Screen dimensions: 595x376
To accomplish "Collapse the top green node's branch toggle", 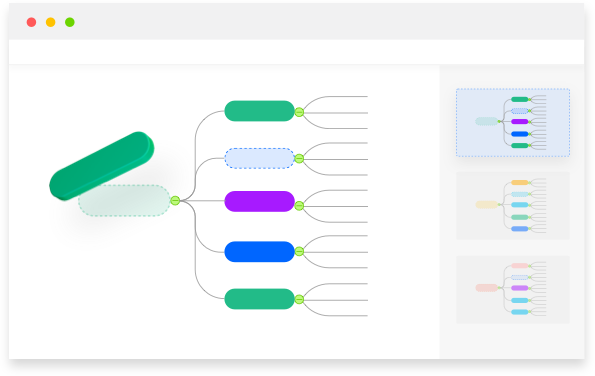I will [299, 112].
